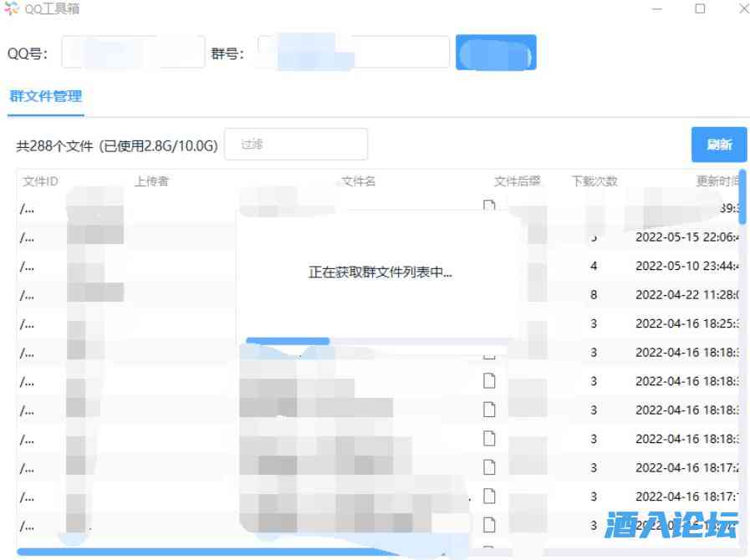Screen dimensions: 750x560
Task: Click the QQ工具箱 app logo in title bar
Action: [x=12, y=9]
